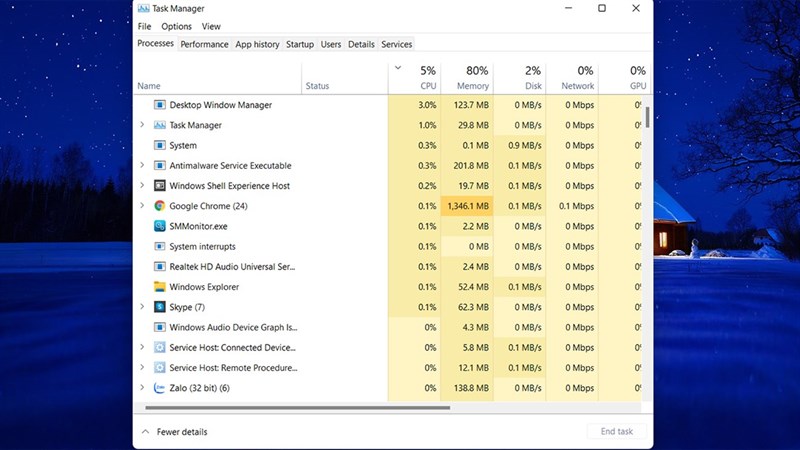
Task: Click the Google Chrome process icon
Action: 160,206
